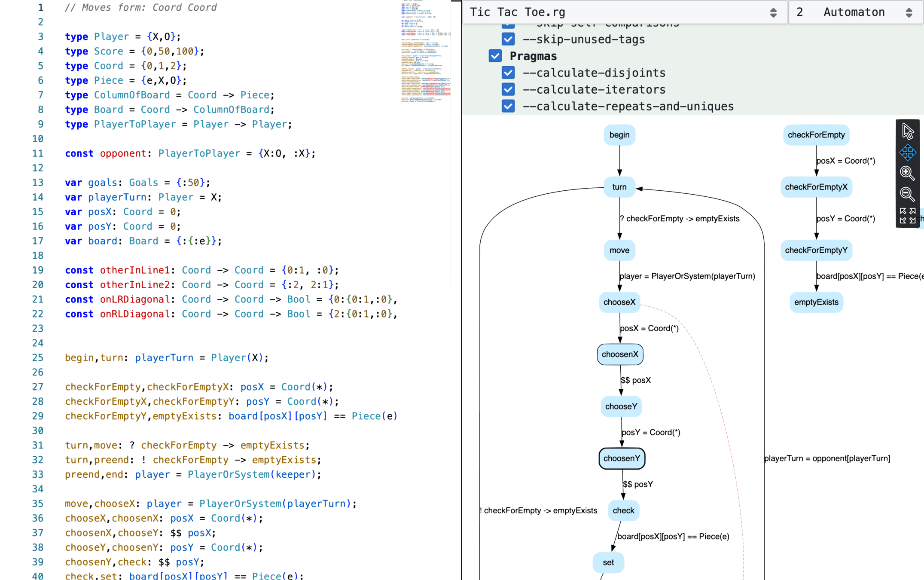Click the code minimap preview
Image resolution: width=924 pixels, height=580 pixels.
tap(425, 52)
